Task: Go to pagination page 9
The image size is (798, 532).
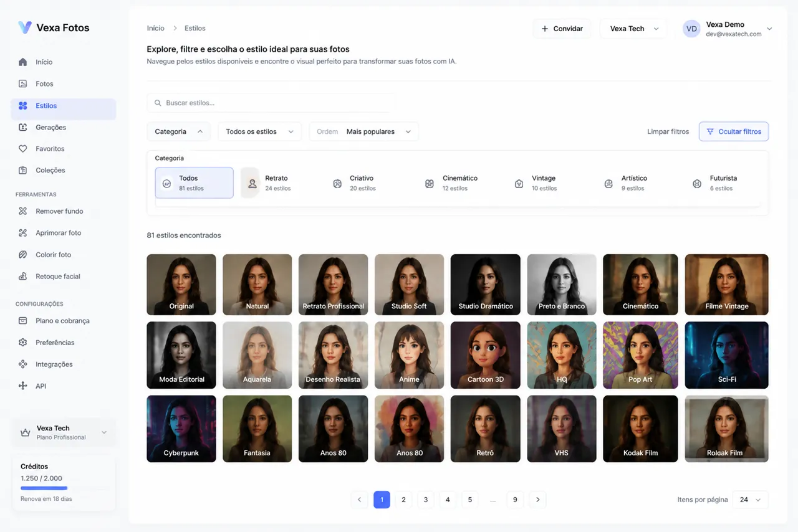Action: (515, 500)
